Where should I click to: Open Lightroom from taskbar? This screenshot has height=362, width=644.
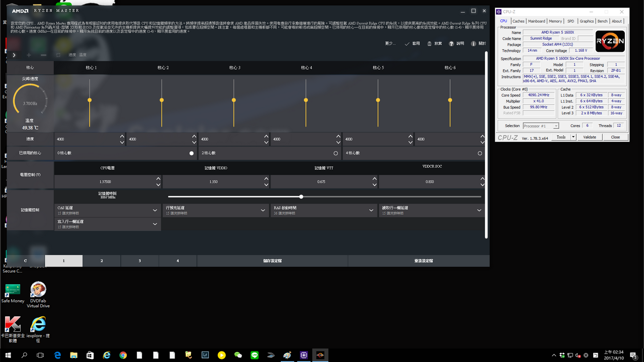pos(205,355)
